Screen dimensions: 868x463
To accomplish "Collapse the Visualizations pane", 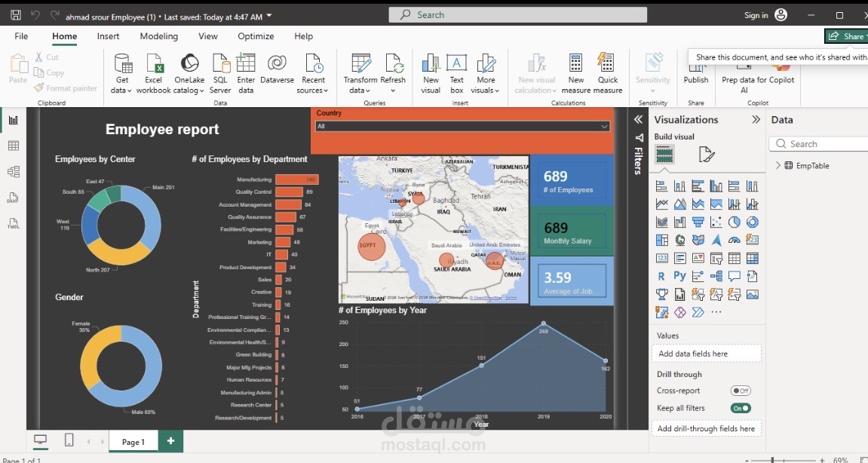I will 756,120.
